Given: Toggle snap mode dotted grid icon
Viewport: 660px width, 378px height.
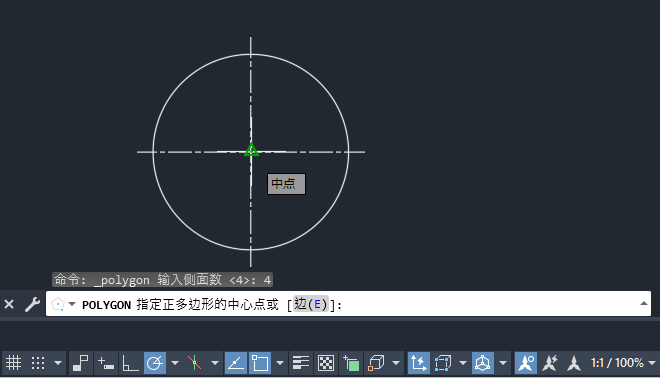Looking at the screenshot, I should (x=38, y=362).
